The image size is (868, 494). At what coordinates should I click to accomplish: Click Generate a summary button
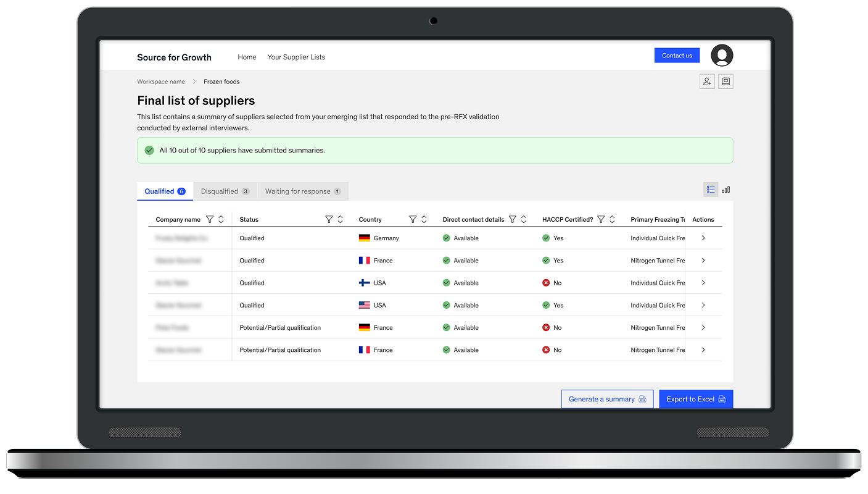[607, 400]
